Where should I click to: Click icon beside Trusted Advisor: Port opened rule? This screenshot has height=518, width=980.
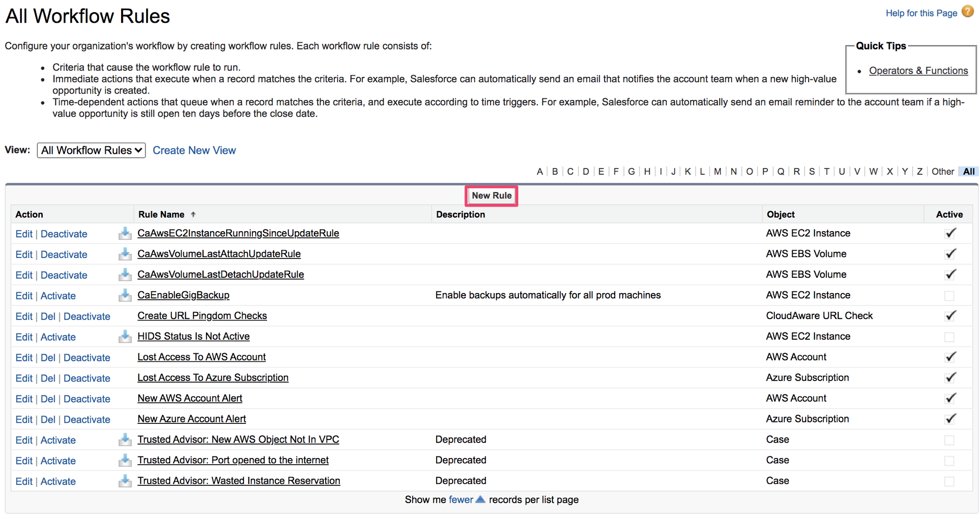coord(125,460)
